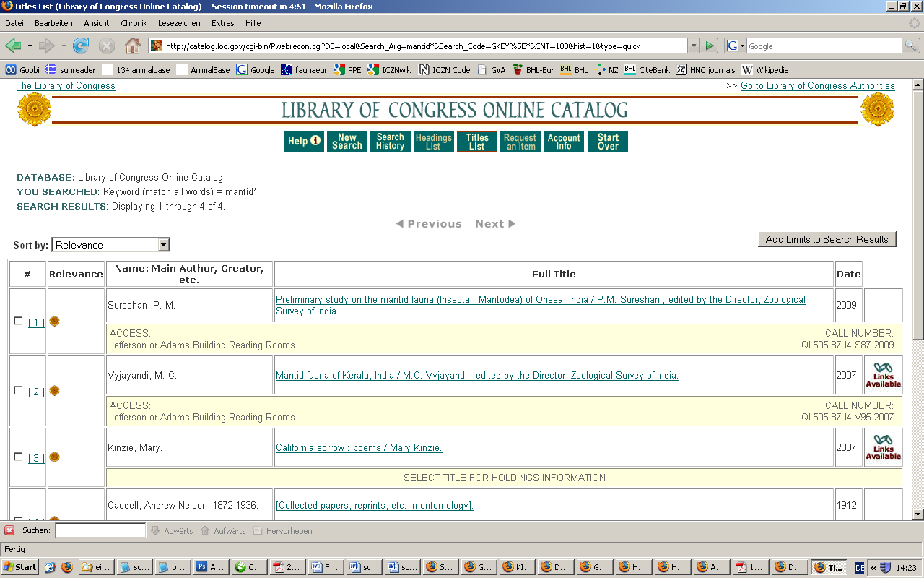The height and width of the screenshot is (578, 924).
Task: Click the Suchen find text field
Action: tap(100, 531)
